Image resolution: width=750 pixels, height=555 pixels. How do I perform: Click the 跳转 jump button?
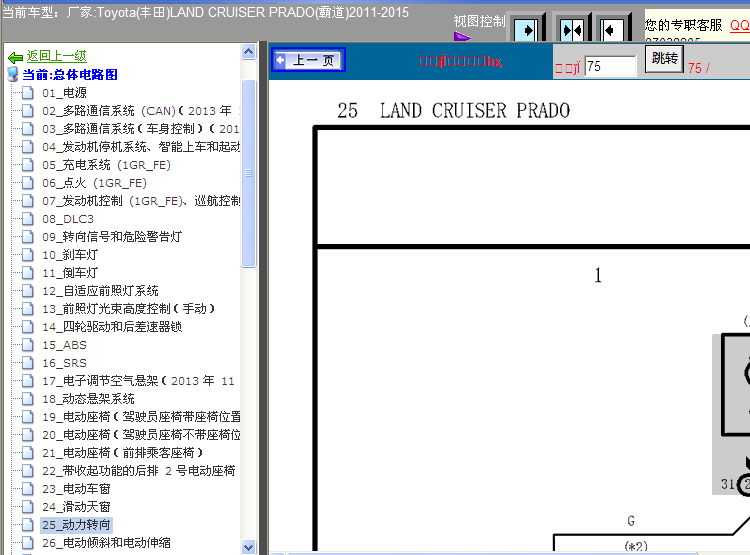coord(664,59)
